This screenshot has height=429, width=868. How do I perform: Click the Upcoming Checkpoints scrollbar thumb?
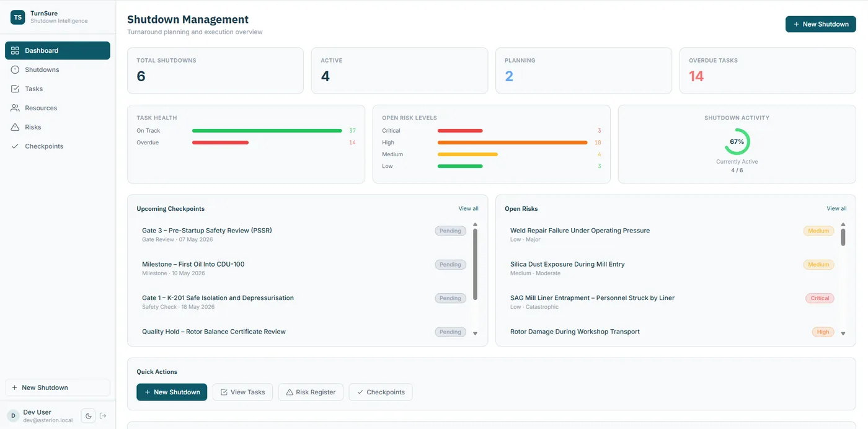[x=476, y=265]
